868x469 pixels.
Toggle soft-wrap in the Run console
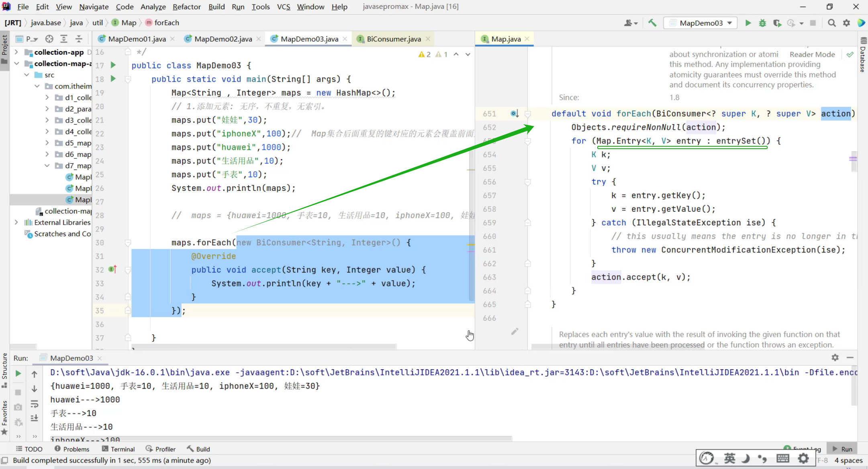35,404
